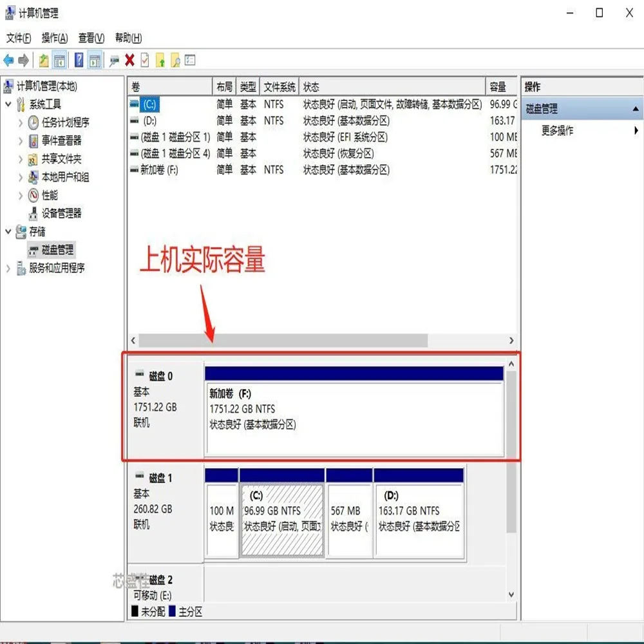644x644 pixels.
Task: Sort by the 类型 column header
Action: coord(248,87)
